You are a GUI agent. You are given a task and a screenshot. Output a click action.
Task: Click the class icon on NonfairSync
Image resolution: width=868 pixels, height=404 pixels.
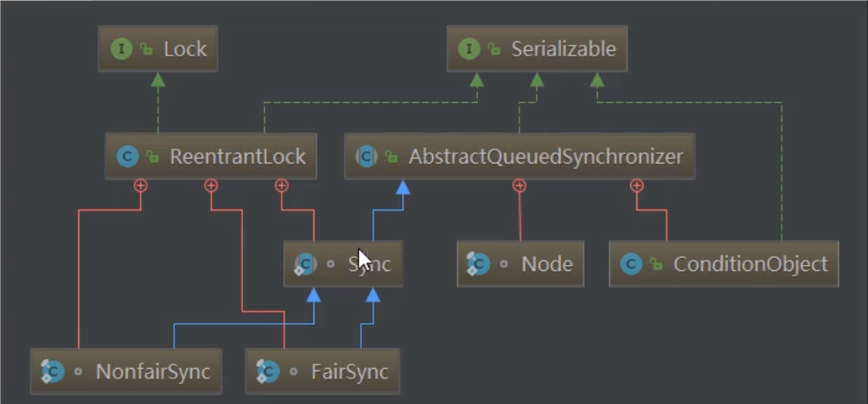click(53, 371)
